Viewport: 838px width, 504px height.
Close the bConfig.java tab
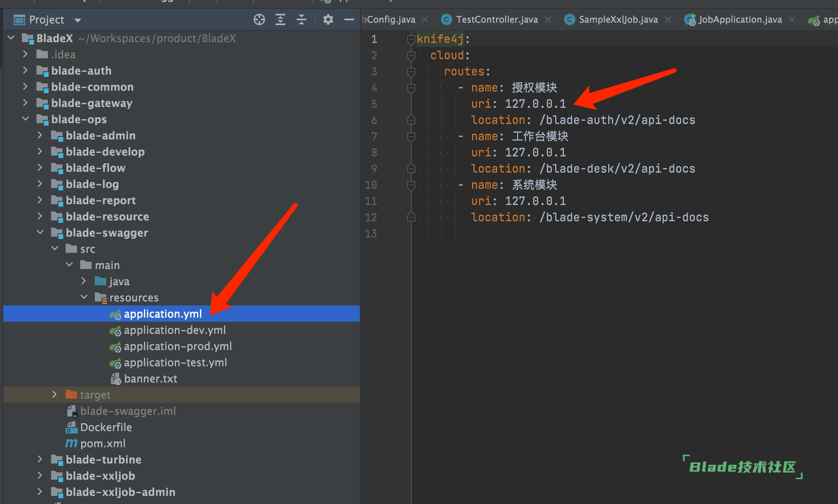[x=425, y=19]
